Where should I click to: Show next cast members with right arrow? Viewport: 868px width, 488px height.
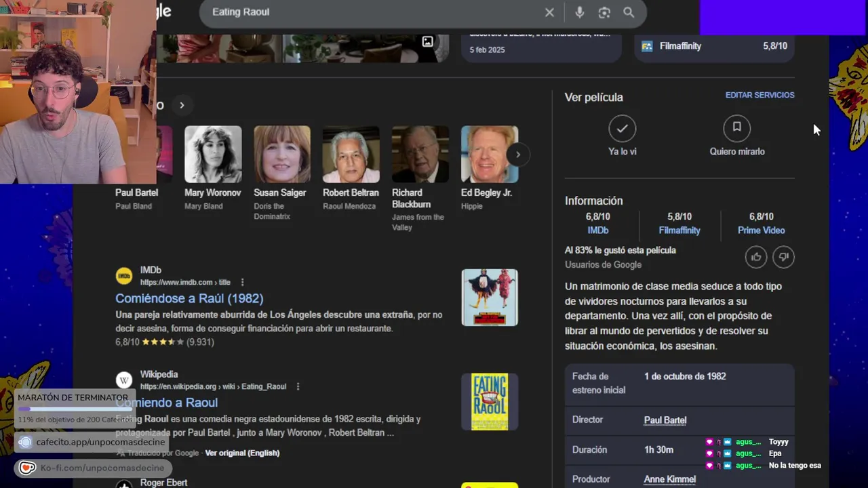(x=517, y=155)
